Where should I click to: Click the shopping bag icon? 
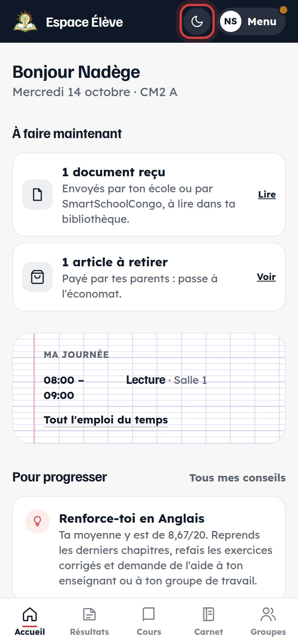point(37,277)
